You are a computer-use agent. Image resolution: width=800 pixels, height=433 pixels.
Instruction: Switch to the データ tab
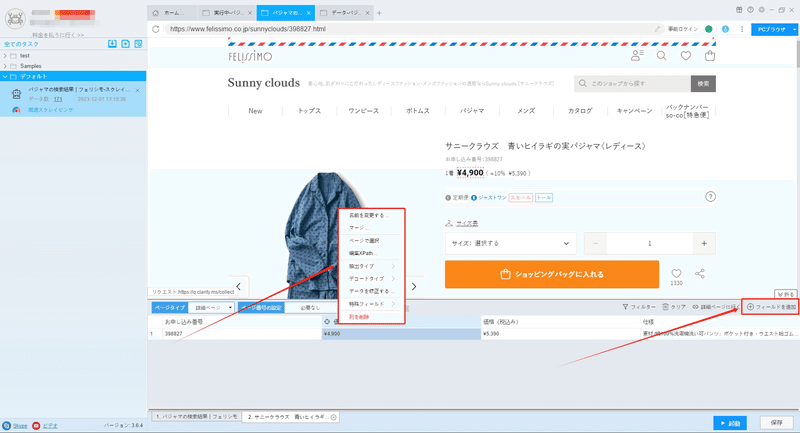[x=344, y=13]
